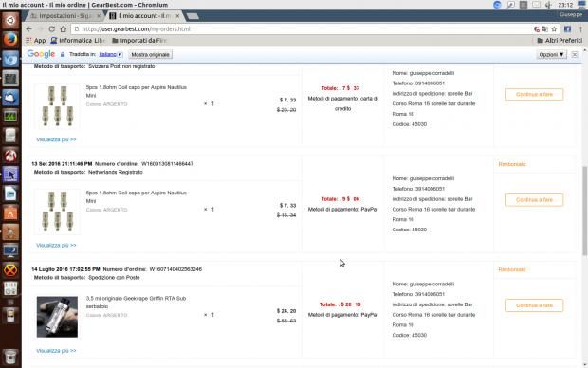Click the vertical page scrollbar thumb
Screen dimensions: 588x368
click(x=585, y=211)
